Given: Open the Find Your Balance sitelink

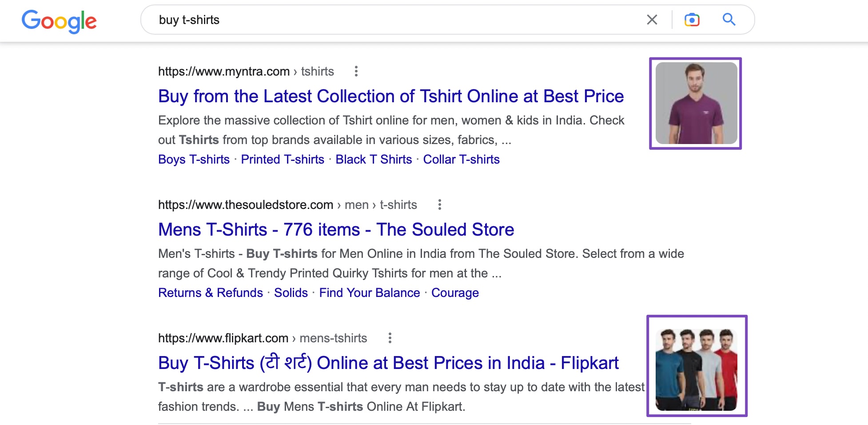Looking at the screenshot, I should pyautogui.click(x=370, y=293).
